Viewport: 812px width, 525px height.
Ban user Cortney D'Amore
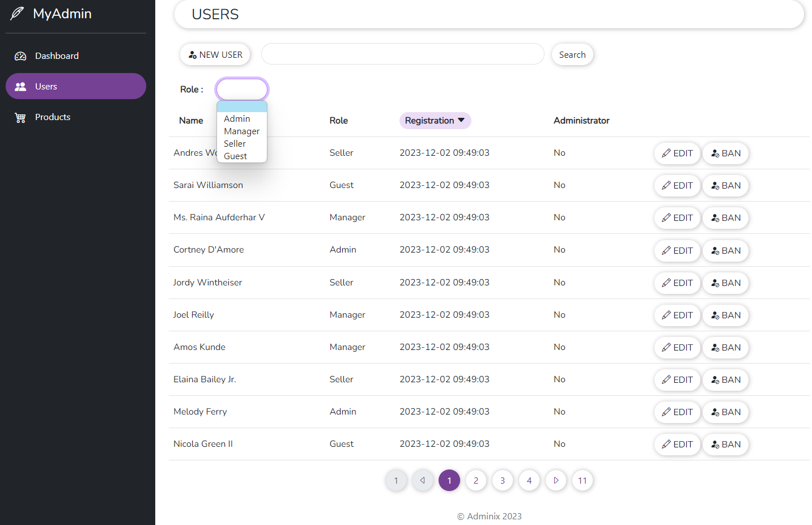point(726,251)
